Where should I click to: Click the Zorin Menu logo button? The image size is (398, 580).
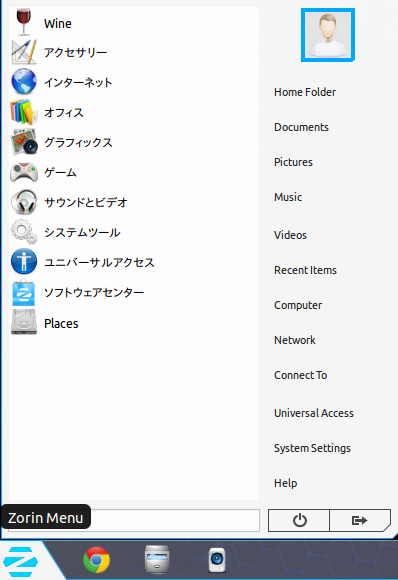(x=20, y=561)
